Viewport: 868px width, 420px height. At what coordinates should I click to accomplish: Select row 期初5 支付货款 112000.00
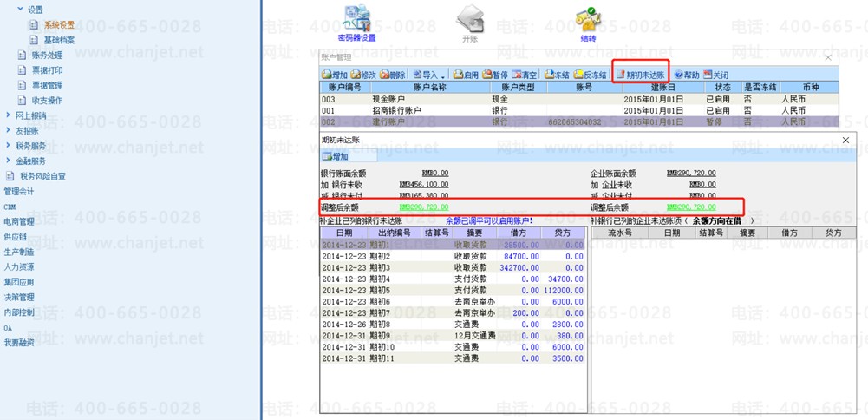453,290
